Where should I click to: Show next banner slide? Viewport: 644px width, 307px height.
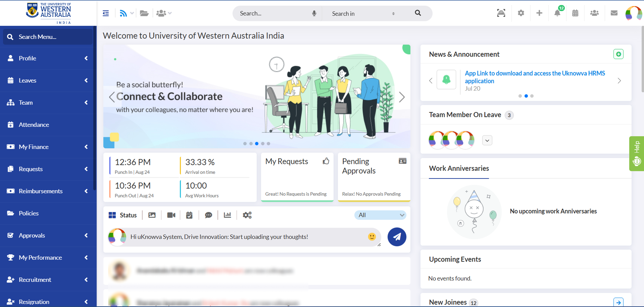(x=402, y=97)
